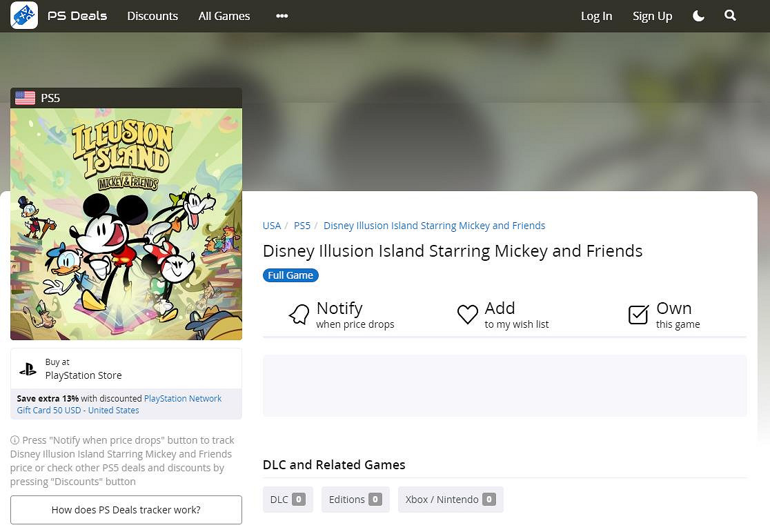The image size is (770, 532).
Task: Check the Own this game checkbox
Action: (x=638, y=315)
